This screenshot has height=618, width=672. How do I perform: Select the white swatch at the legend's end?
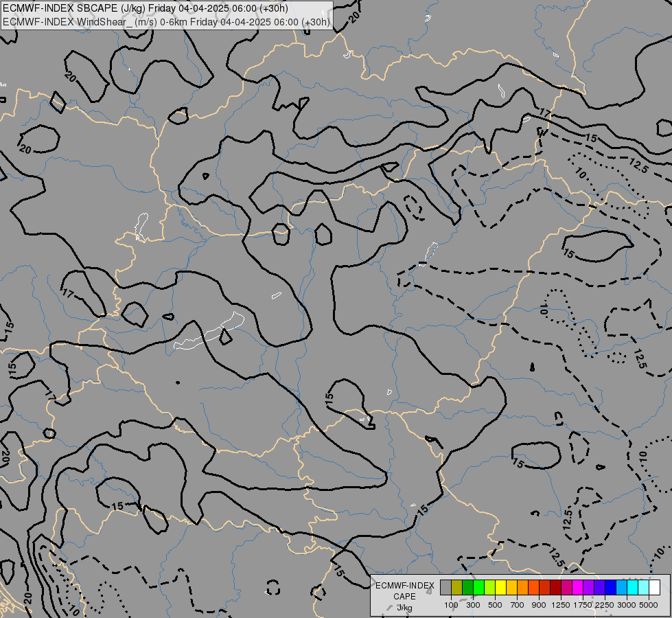654,587
